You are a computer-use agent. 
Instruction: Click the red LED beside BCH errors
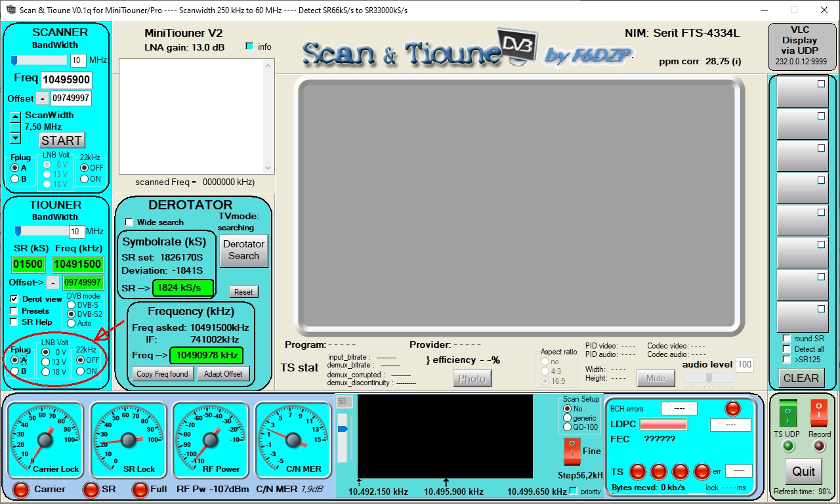[732, 409]
